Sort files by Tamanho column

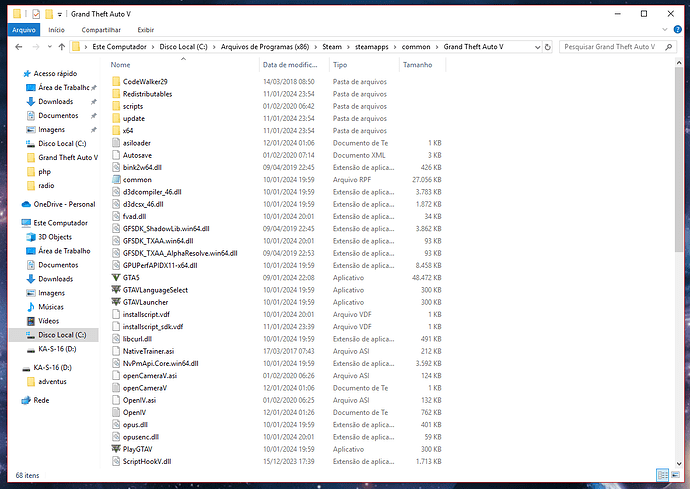tap(422, 65)
